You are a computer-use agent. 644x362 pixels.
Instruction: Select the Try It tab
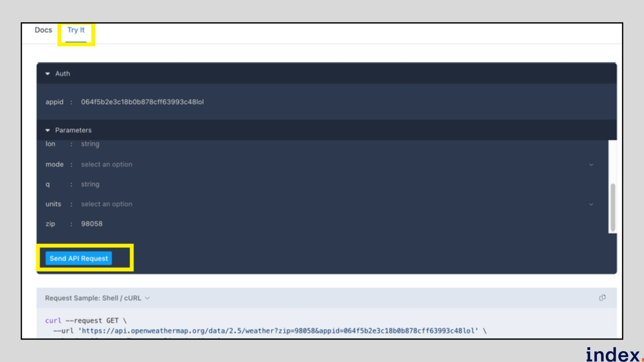tap(76, 30)
